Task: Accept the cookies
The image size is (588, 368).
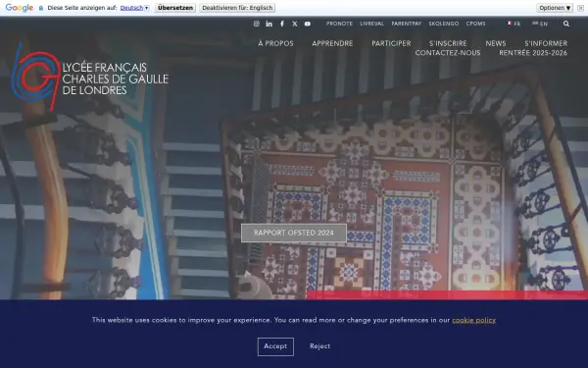Action: 275,346
